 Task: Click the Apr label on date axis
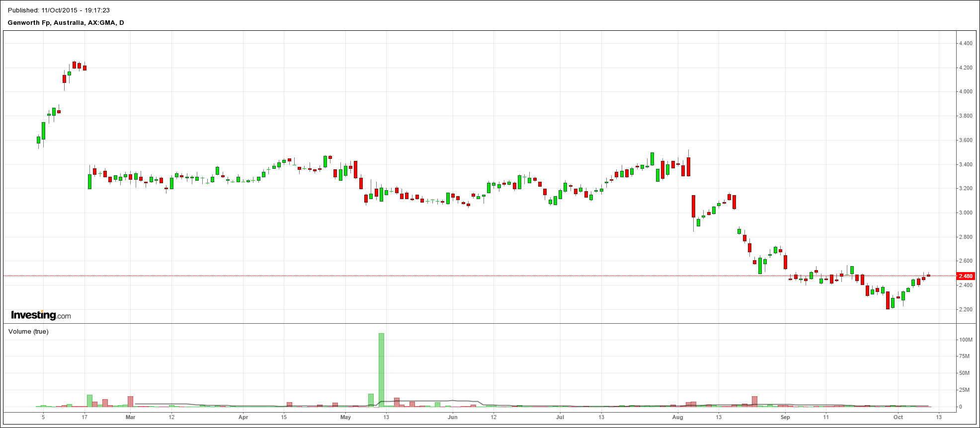click(x=243, y=417)
